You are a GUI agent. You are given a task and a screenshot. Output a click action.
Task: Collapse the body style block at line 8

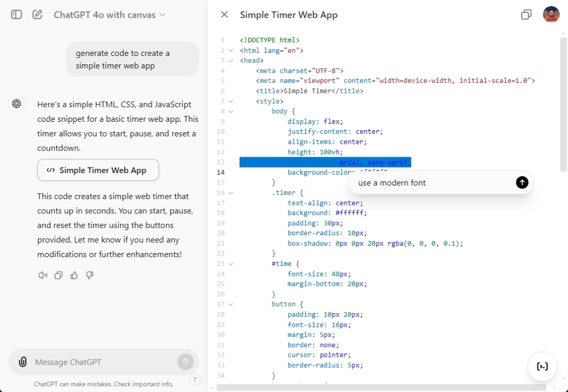231,111
